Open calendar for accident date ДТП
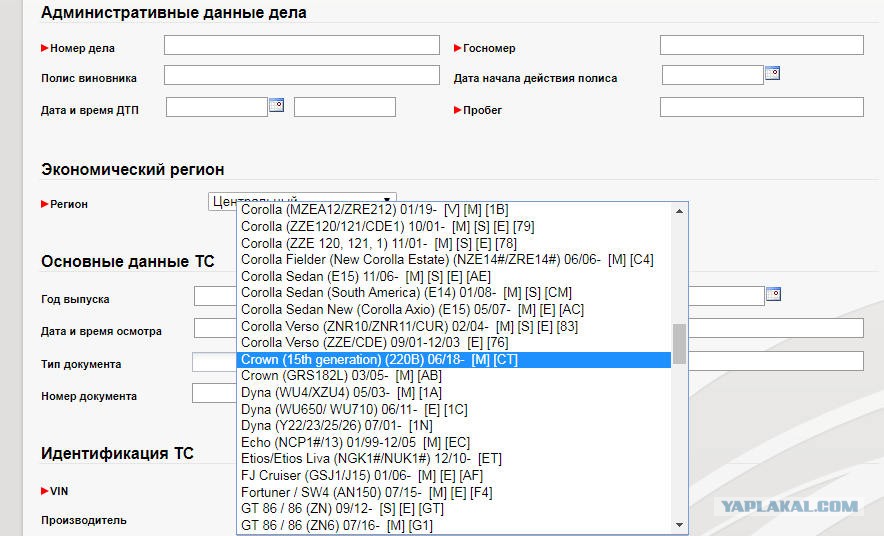 tap(276, 105)
